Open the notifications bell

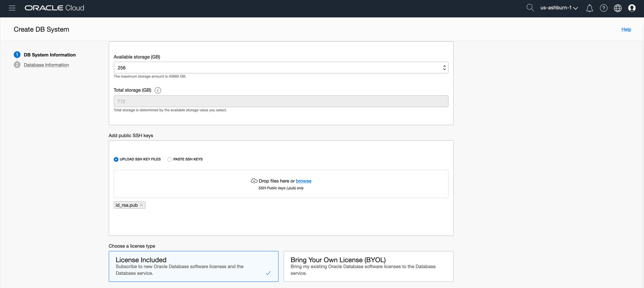tap(589, 8)
